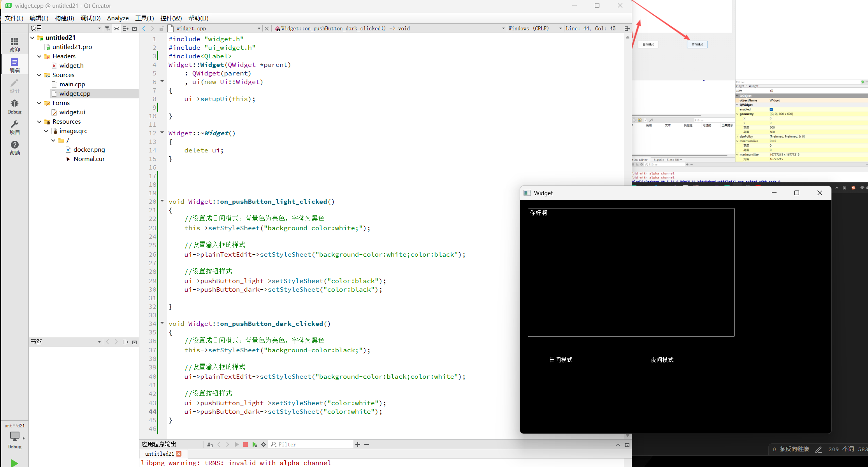868x467 pixels.
Task: Open the 构建(B) menu
Action: coord(64,18)
